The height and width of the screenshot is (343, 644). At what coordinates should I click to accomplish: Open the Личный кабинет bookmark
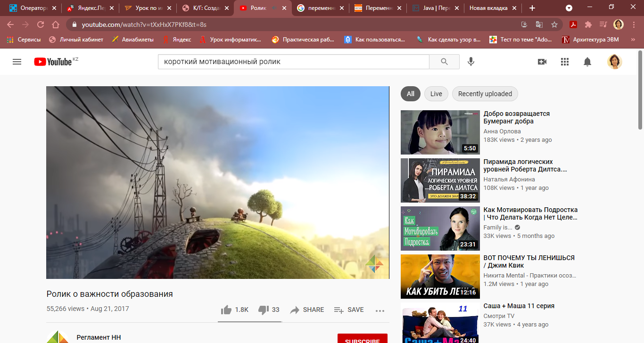pyautogui.click(x=76, y=40)
